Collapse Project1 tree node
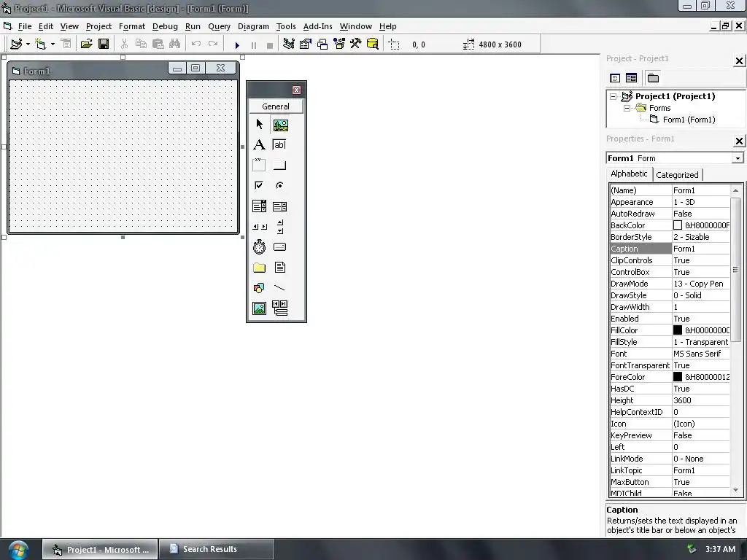Image resolution: width=747 pixels, height=560 pixels. pyautogui.click(x=613, y=96)
